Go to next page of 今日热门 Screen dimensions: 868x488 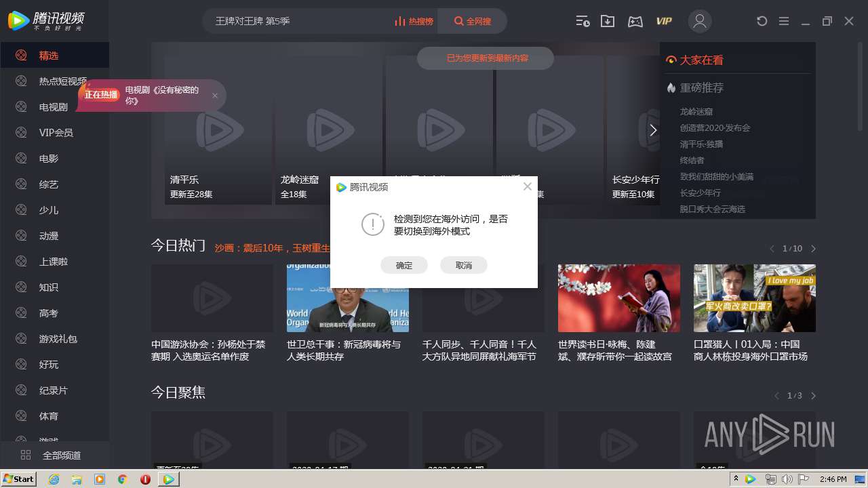[814, 249]
